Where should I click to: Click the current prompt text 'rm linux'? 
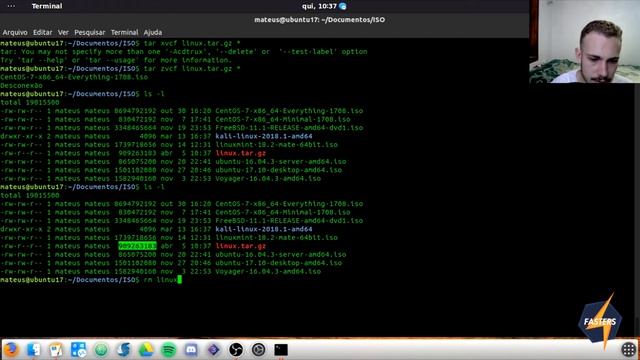(160, 280)
